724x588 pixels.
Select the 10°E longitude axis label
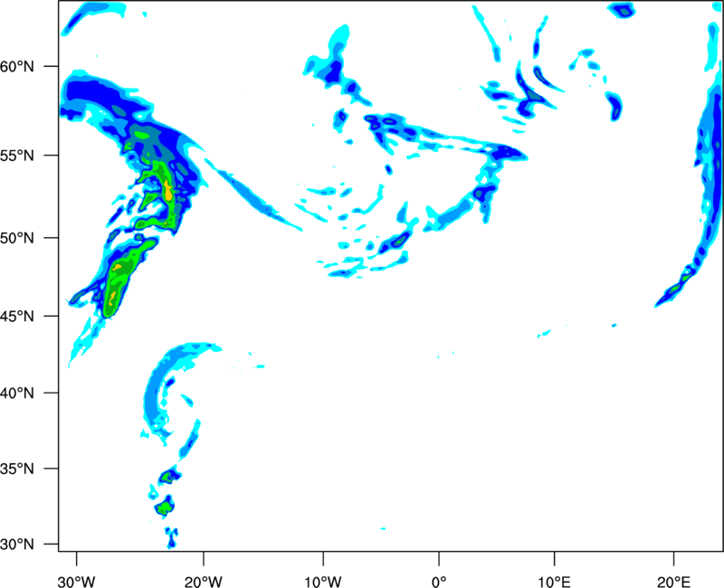point(555,582)
